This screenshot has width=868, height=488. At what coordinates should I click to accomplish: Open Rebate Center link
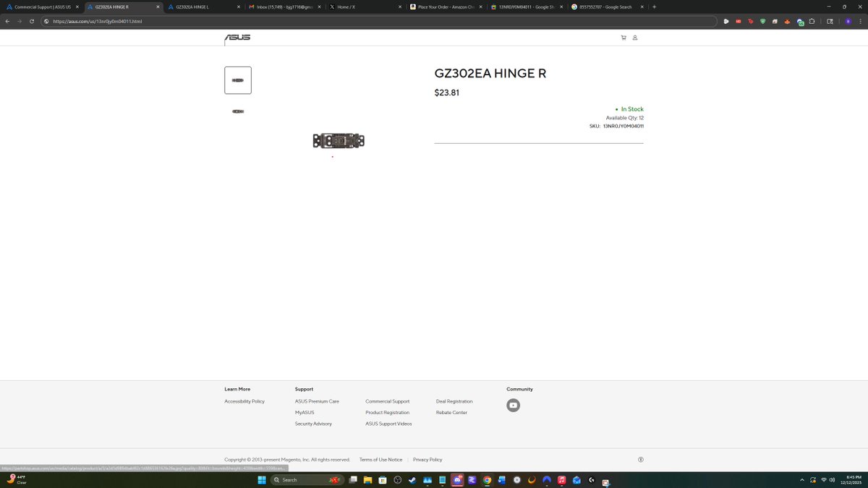click(x=451, y=412)
